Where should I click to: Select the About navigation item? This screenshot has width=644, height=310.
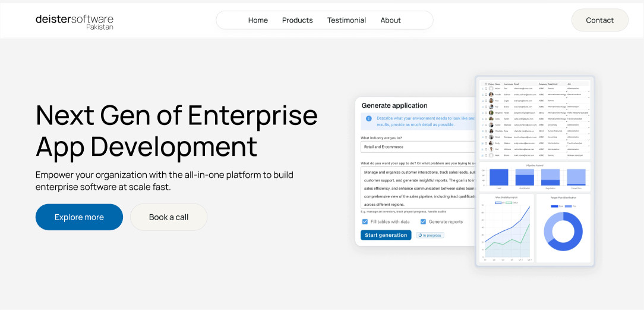[x=390, y=20]
